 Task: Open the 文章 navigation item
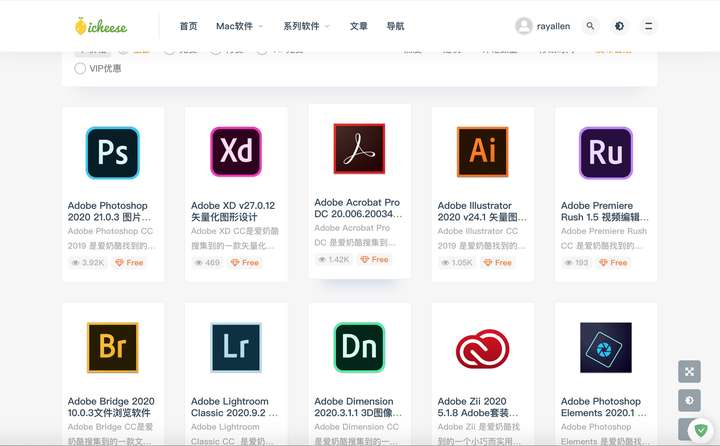[359, 26]
